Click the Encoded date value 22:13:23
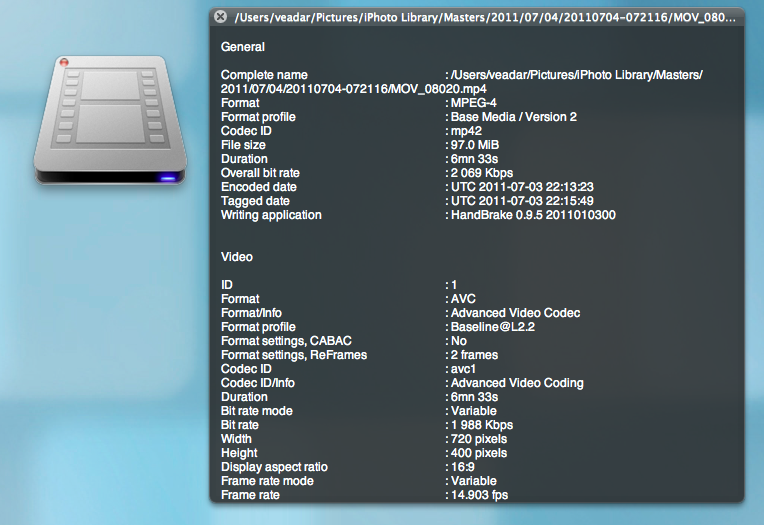 tap(522, 187)
